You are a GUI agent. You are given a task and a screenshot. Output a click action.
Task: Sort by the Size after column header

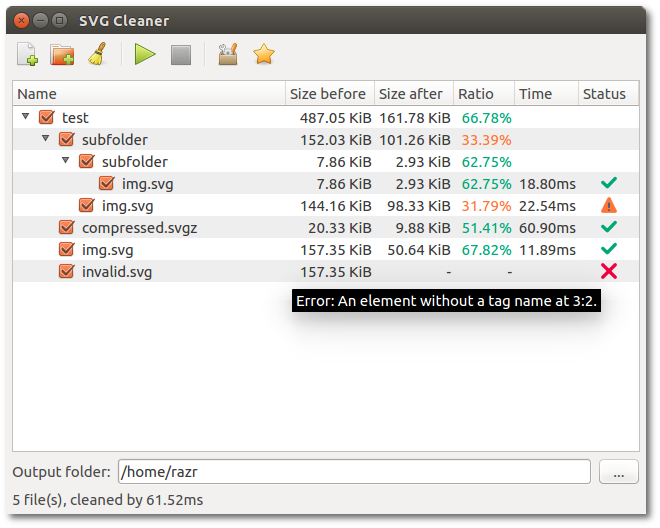pyautogui.click(x=414, y=93)
